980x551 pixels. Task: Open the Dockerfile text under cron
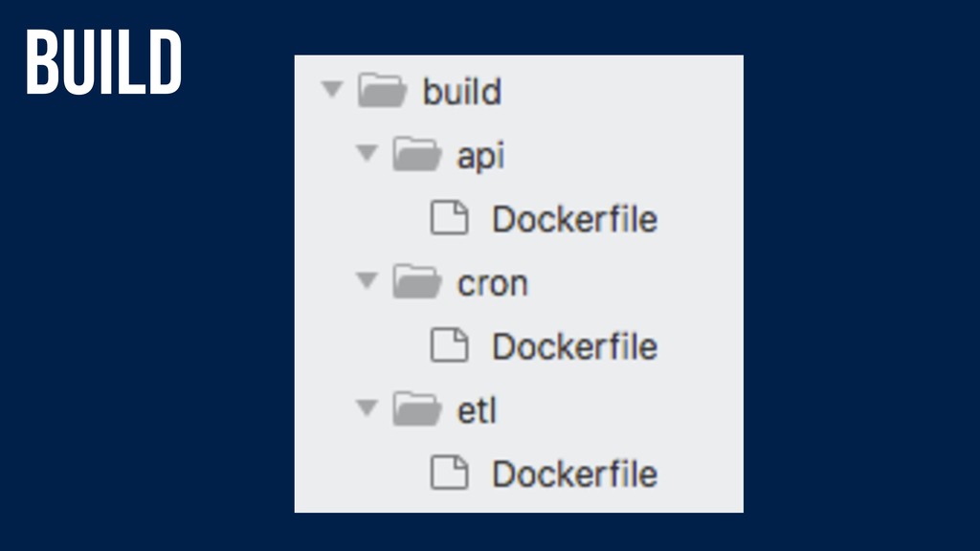(x=574, y=346)
